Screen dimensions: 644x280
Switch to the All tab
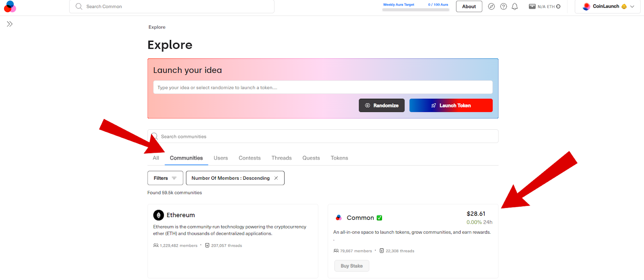coord(156,158)
